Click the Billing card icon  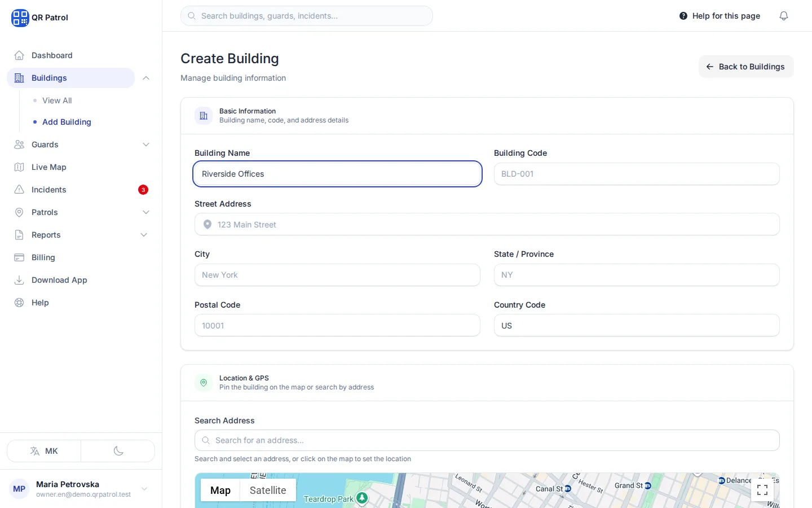click(19, 257)
